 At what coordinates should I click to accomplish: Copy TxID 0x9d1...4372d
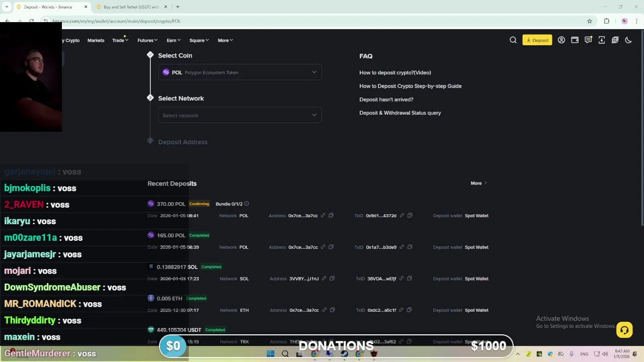[410, 216]
